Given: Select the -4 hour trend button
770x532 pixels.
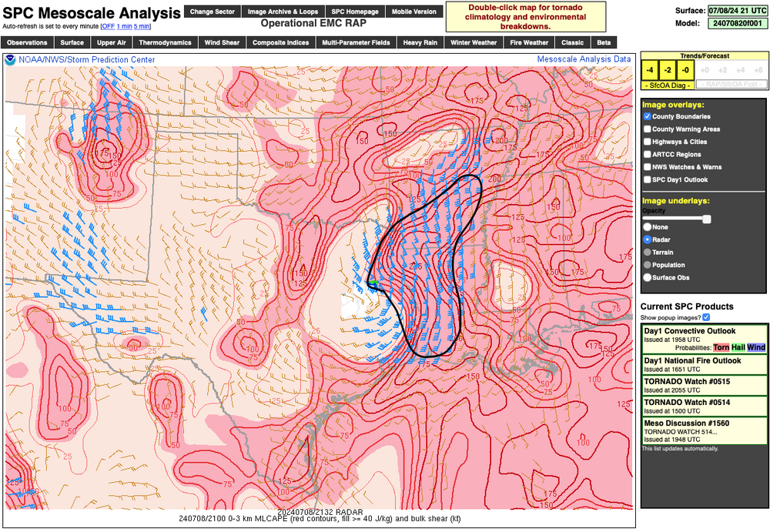Looking at the screenshot, I should click(650, 70).
